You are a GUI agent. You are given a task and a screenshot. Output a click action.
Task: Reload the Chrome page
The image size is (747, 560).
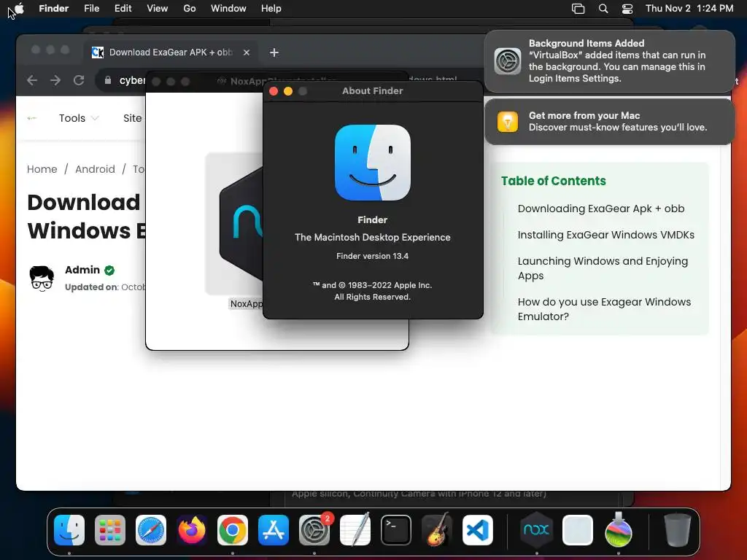(x=79, y=80)
